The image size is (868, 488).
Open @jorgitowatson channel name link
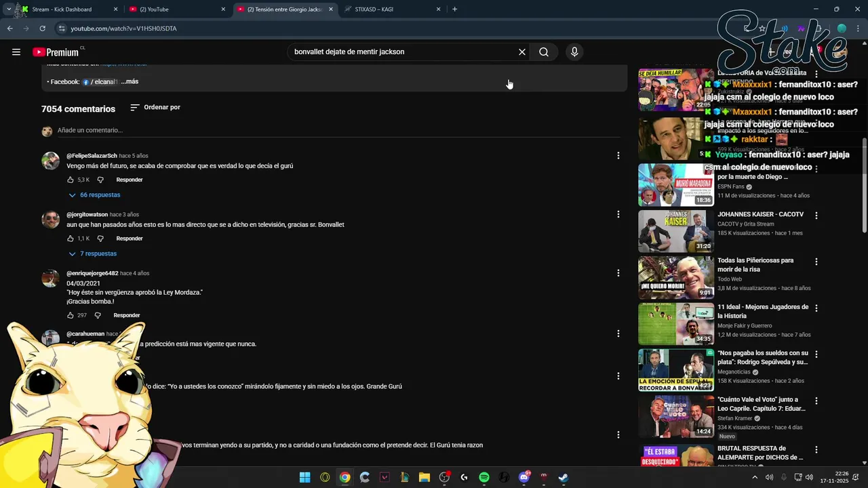[x=87, y=214]
